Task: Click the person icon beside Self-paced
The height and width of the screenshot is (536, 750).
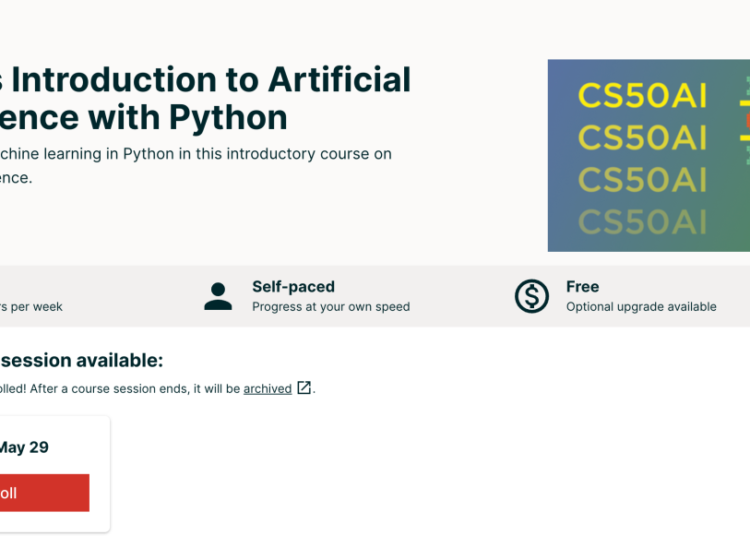Action: (x=217, y=296)
